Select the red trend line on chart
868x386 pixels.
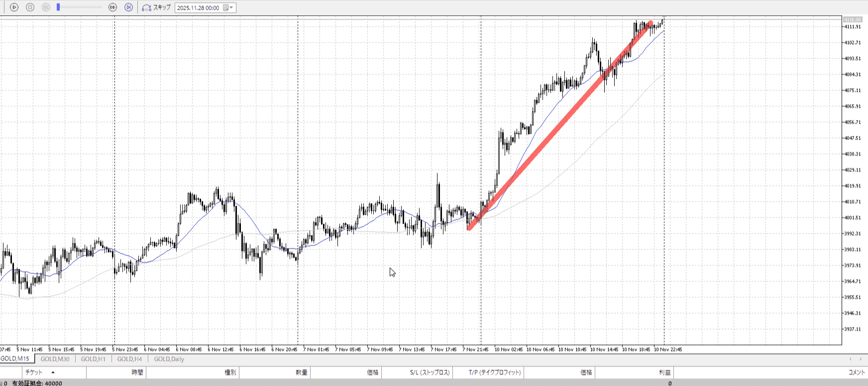559,124
